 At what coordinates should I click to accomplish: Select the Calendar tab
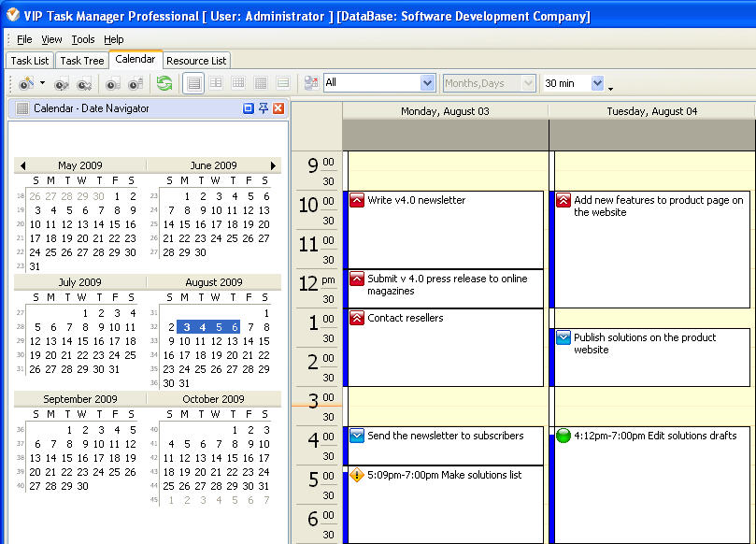click(x=136, y=59)
